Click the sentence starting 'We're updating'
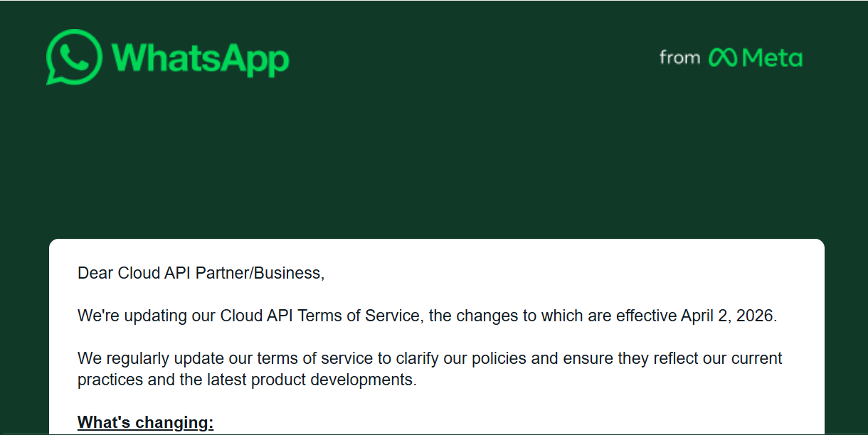The width and height of the screenshot is (868, 435). click(x=427, y=316)
